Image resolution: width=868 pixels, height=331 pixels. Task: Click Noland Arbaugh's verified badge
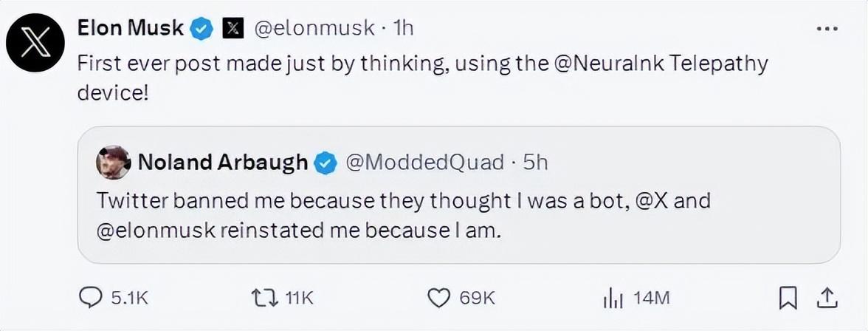pos(327,163)
